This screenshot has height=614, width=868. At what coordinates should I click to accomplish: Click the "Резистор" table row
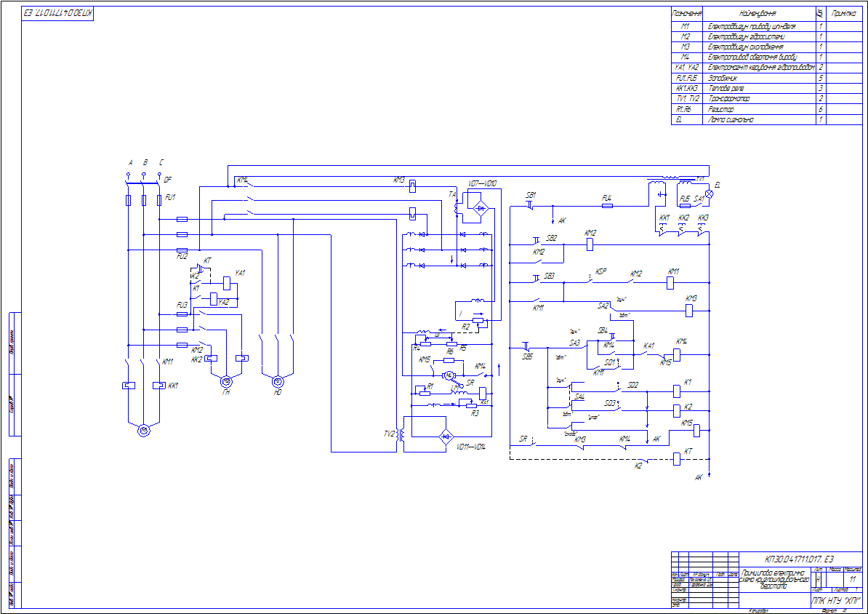click(x=766, y=109)
